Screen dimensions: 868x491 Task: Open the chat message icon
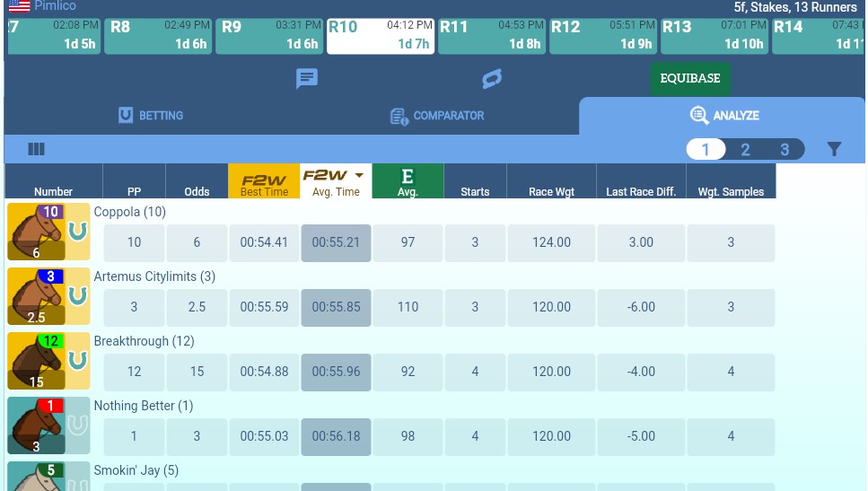click(x=307, y=78)
